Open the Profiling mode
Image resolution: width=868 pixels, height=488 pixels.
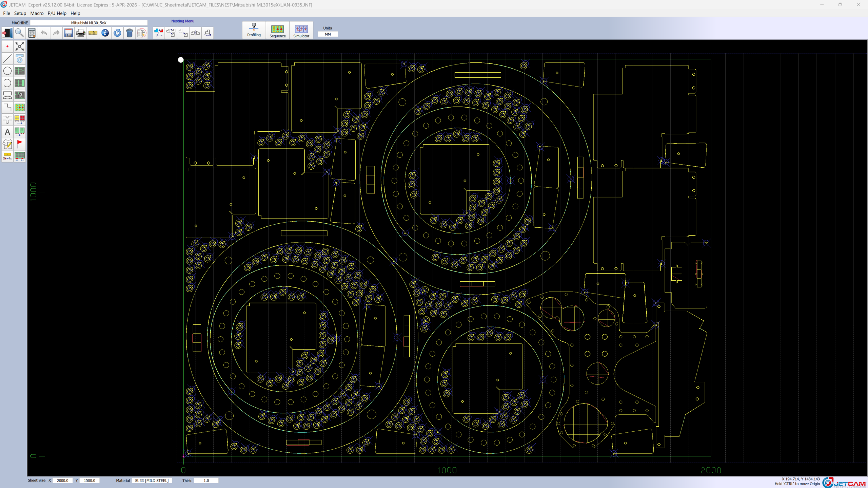pos(254,30)
